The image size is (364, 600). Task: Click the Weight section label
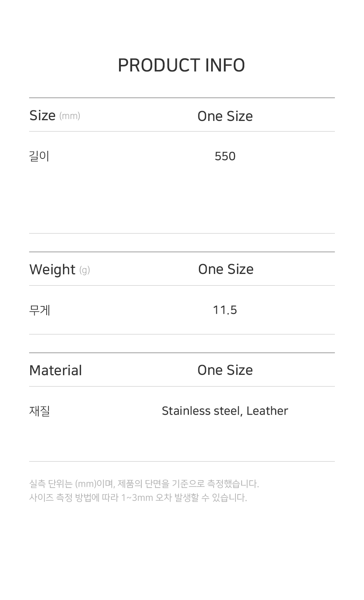coord(52,270)
